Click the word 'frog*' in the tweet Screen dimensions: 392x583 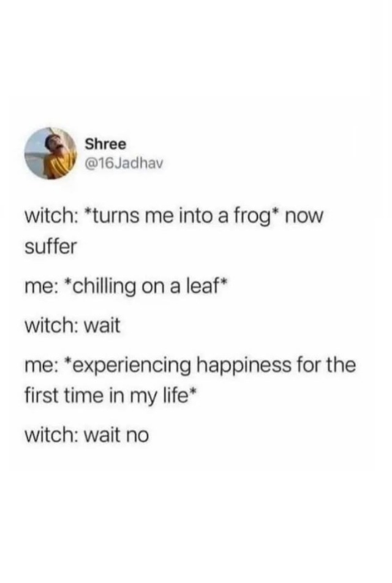click(256, 217)
